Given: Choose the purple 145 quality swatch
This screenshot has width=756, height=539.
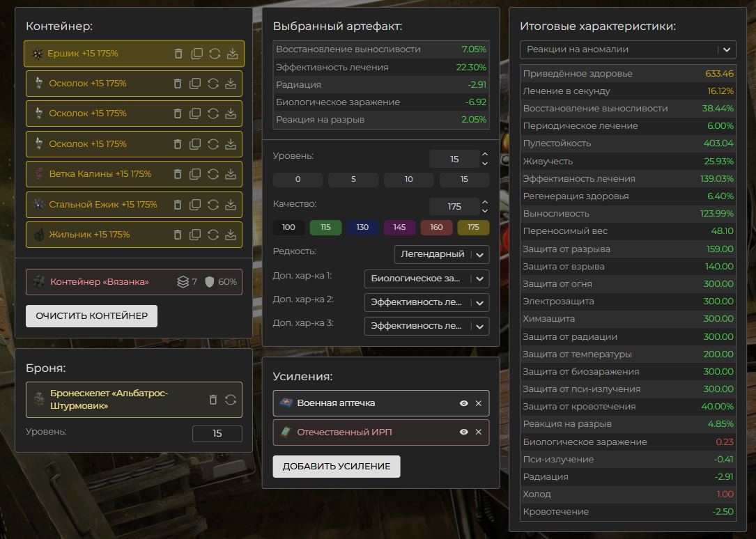Looking at the screenshot, I should click(x=399, y=228).
